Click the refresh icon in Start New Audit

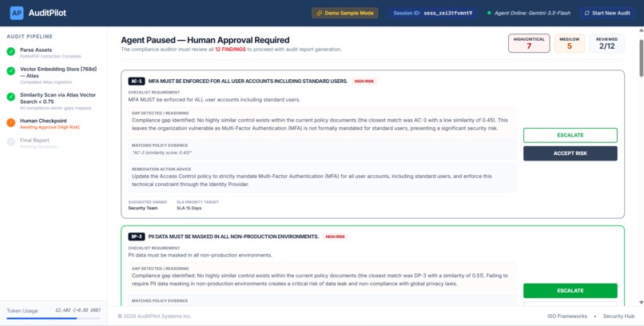point(587,13)
